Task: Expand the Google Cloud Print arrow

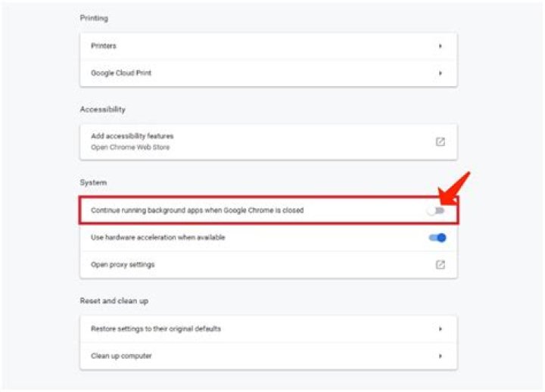Action: (x=440, y=73)
